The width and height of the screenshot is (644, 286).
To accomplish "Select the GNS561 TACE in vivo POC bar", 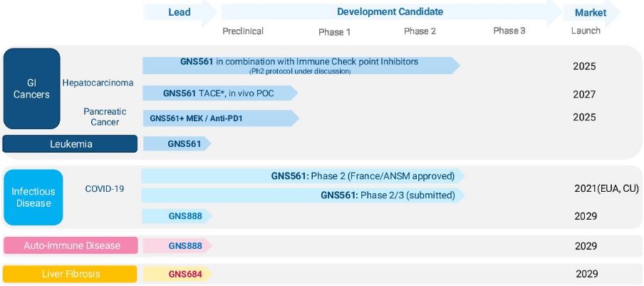I will point(220,93).
